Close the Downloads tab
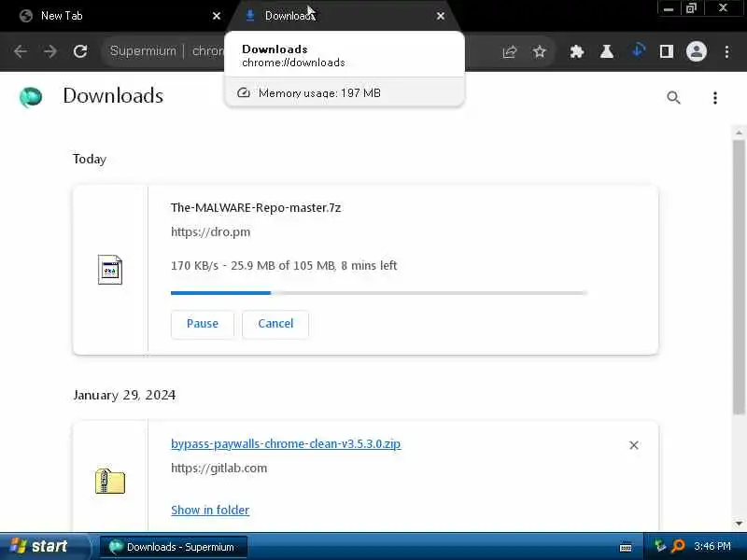 (x=441, y=16)
